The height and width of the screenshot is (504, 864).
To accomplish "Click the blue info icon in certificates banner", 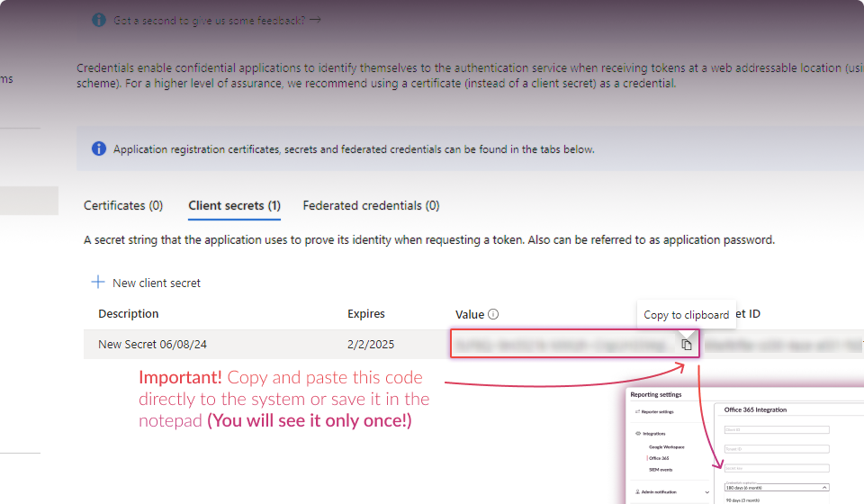I will pos(98,149).
